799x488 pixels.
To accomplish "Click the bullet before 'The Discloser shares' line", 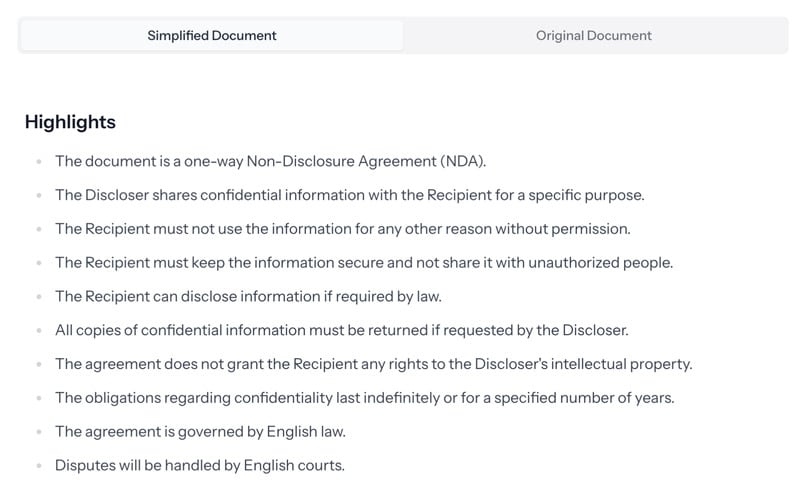I will click(x=38, y=195).
